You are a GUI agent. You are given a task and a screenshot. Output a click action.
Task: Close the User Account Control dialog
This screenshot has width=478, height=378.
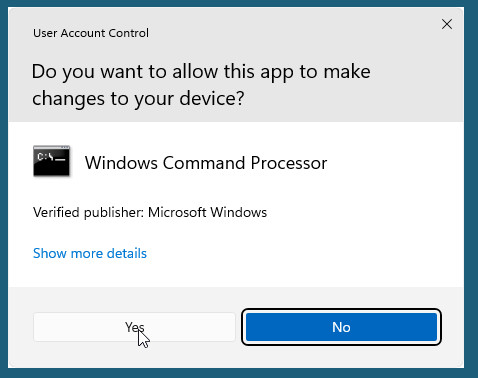click(x=447, y=24)
